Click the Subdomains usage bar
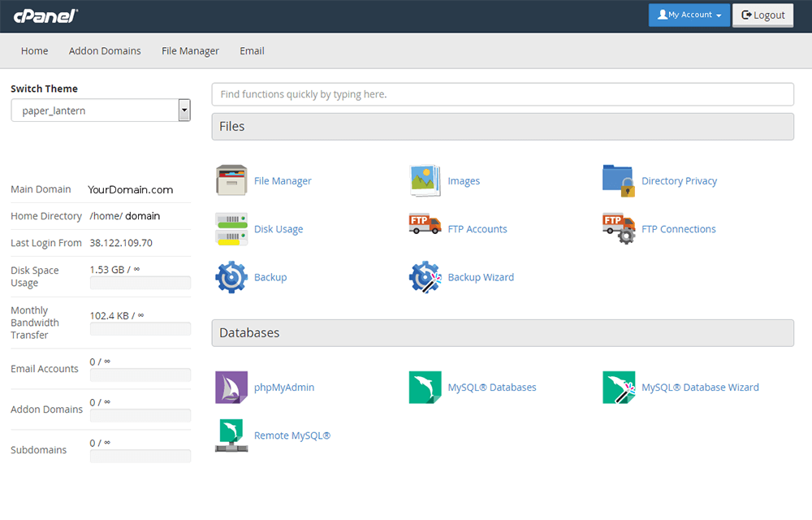This screenshot has width=812, height=520. click(x=140, y=457)
